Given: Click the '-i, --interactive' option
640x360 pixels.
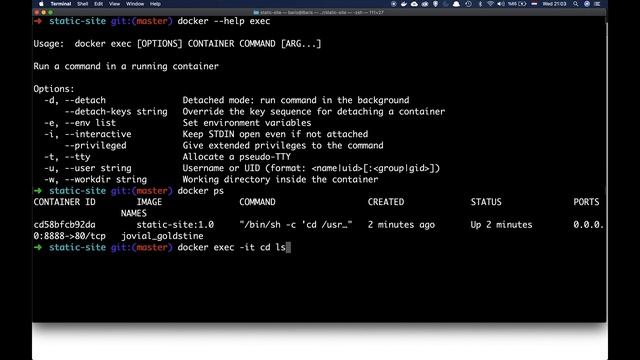Looking at the screenshot, I should pos(88,134).
